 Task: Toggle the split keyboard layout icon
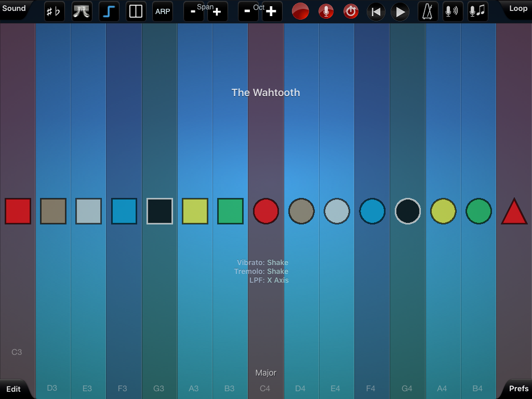(x=136, y=11)
